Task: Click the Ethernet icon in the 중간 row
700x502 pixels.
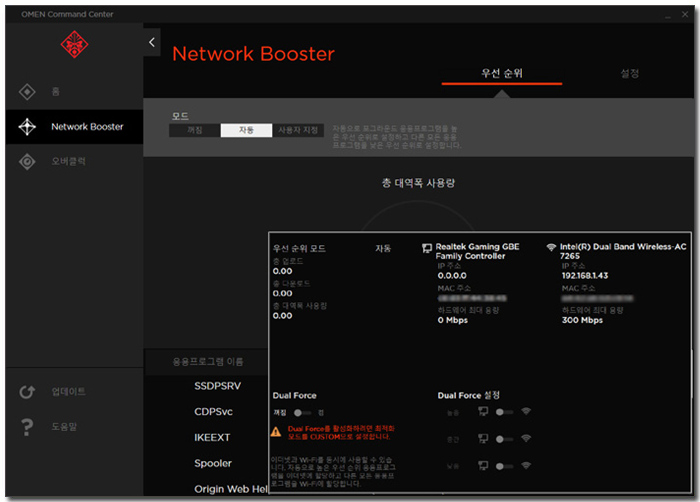Action: (483, 439)
